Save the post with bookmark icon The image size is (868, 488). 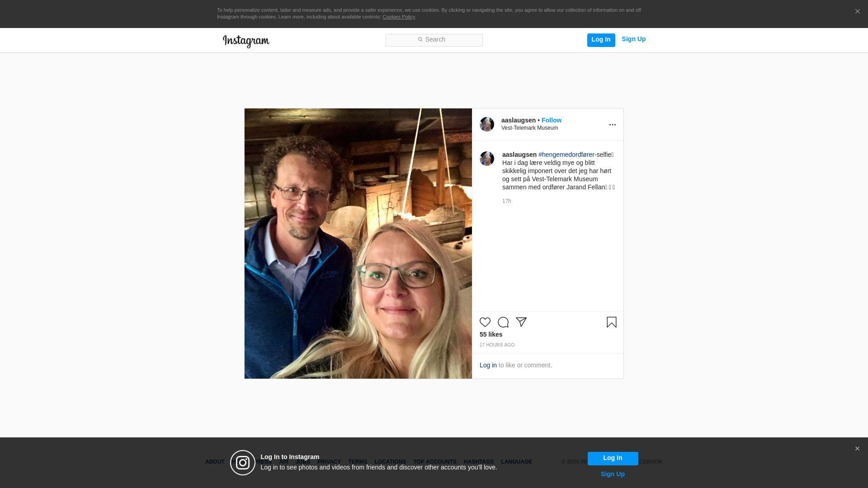pos(612,322)
